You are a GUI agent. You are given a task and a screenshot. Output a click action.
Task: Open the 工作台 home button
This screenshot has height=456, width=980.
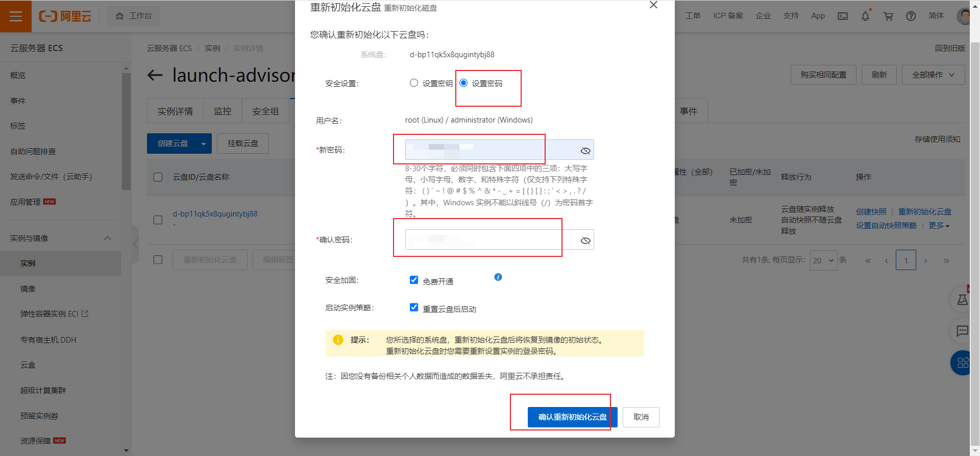click(x=134, y=16)
